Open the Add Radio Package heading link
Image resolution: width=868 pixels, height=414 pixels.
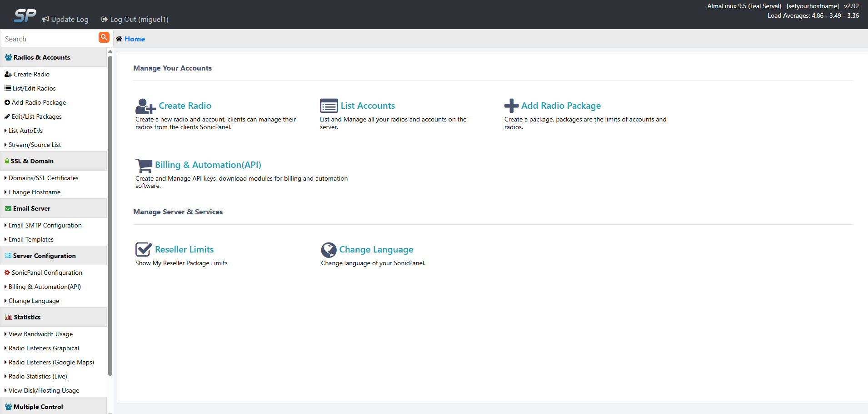click(x=561, y=106)
